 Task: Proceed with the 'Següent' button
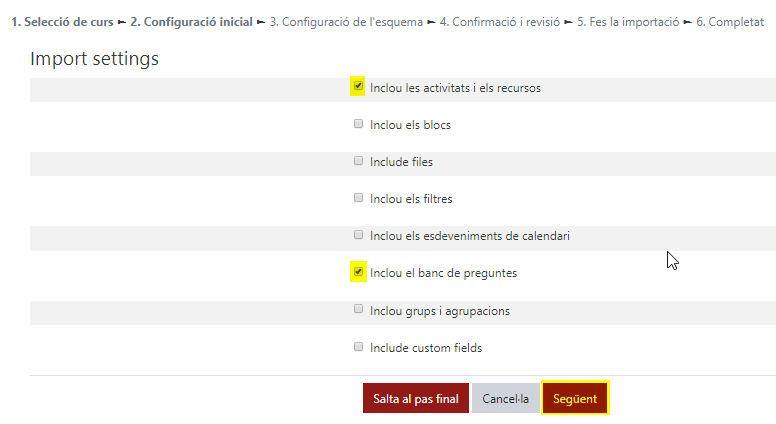coord(575,398)
